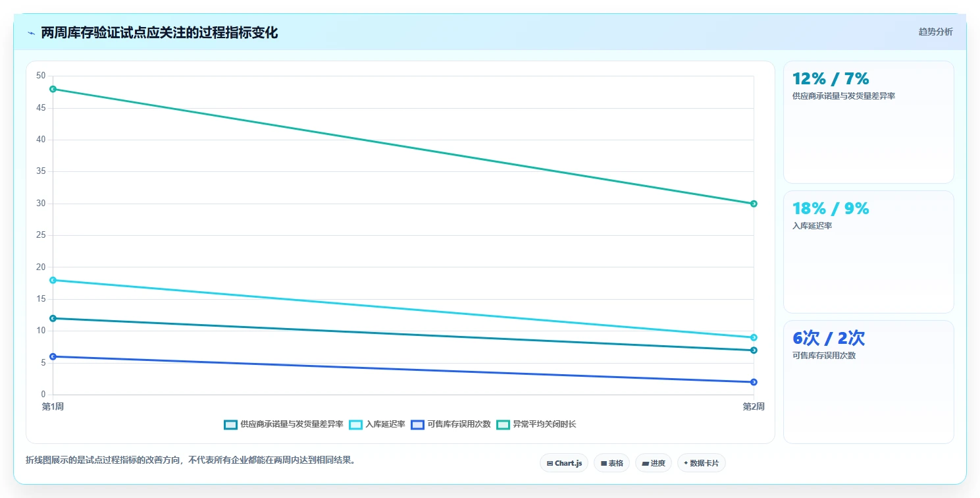Click the 入库延迟率 data point at 第1周
Image resolution: width=980 pixels, height=498 pixels.
coord(53,280)
